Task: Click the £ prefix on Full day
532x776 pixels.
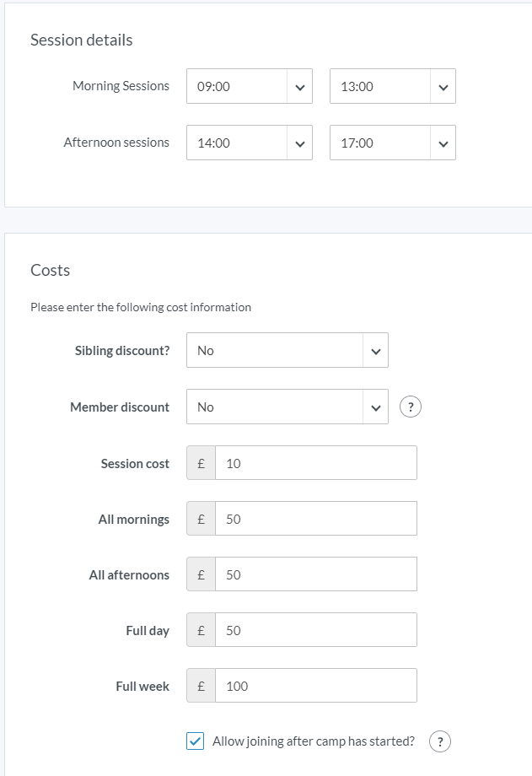Action: coord(201,630)
